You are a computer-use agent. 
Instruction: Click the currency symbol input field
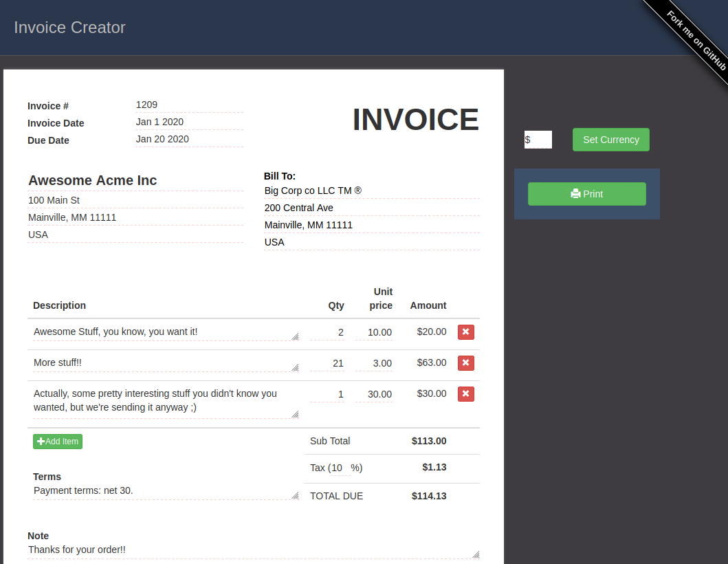pyautogui.click(x=538, y=140)
